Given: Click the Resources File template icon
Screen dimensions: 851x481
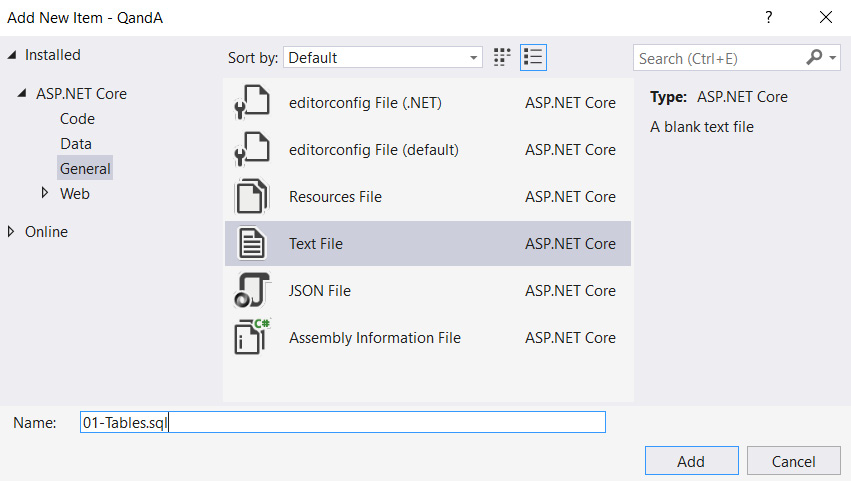Looking at the screenshot, I should (252, 196).
